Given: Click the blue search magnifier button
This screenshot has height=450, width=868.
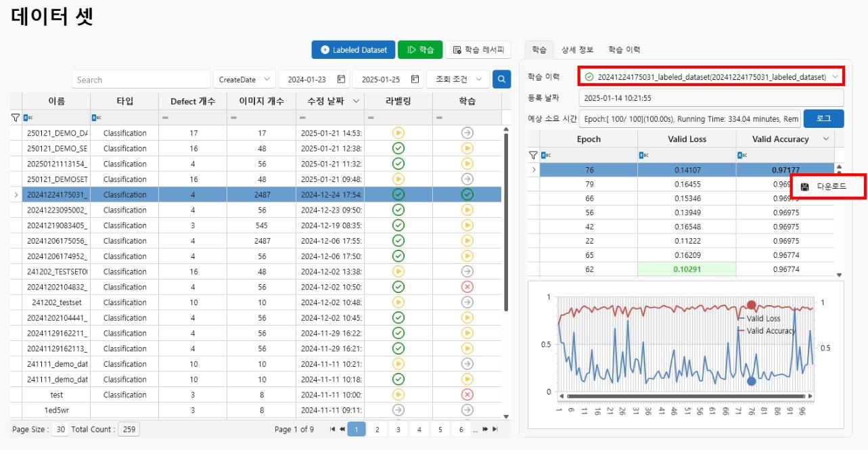Looking at the screenshot, I should (x=501, y=80).
